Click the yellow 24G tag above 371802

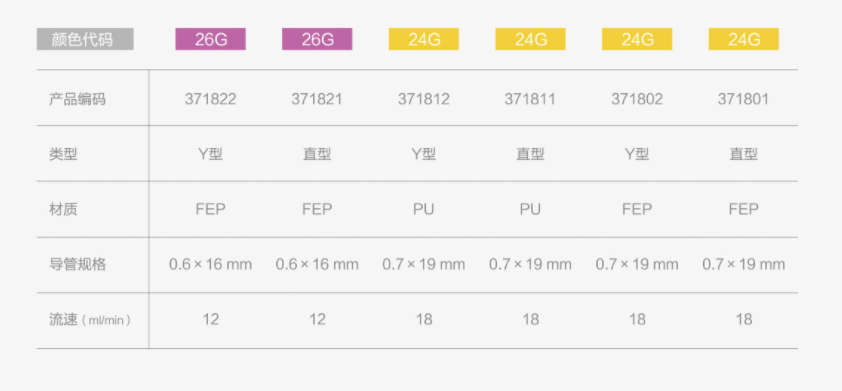pos(637,39)
